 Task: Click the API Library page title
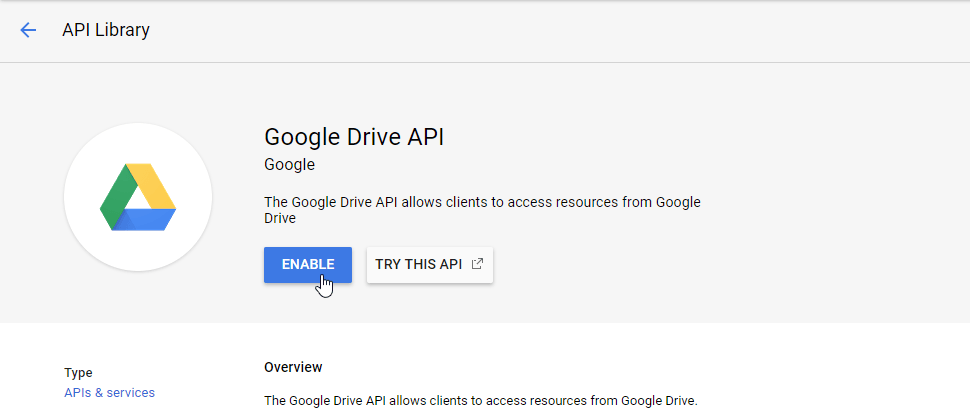tap(106, 30)
